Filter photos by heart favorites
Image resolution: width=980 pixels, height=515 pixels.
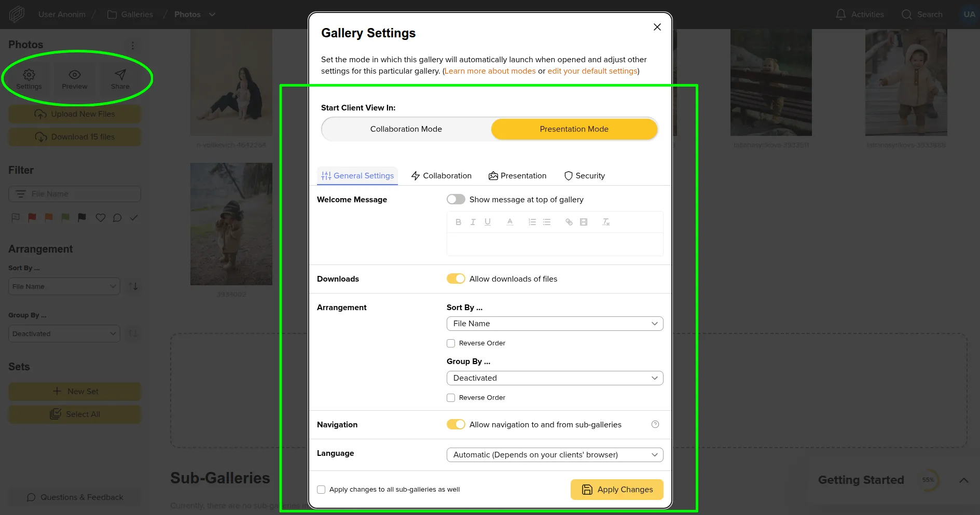(x=100, y=218)
